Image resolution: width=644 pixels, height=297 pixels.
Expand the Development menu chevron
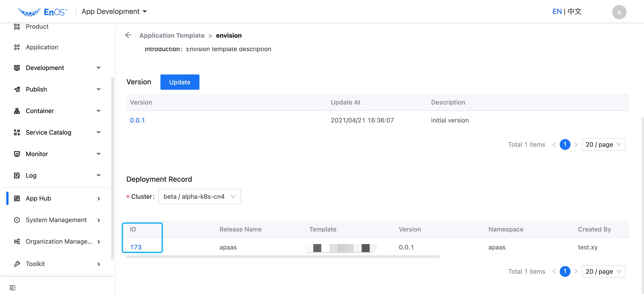(x=99, y=68)
